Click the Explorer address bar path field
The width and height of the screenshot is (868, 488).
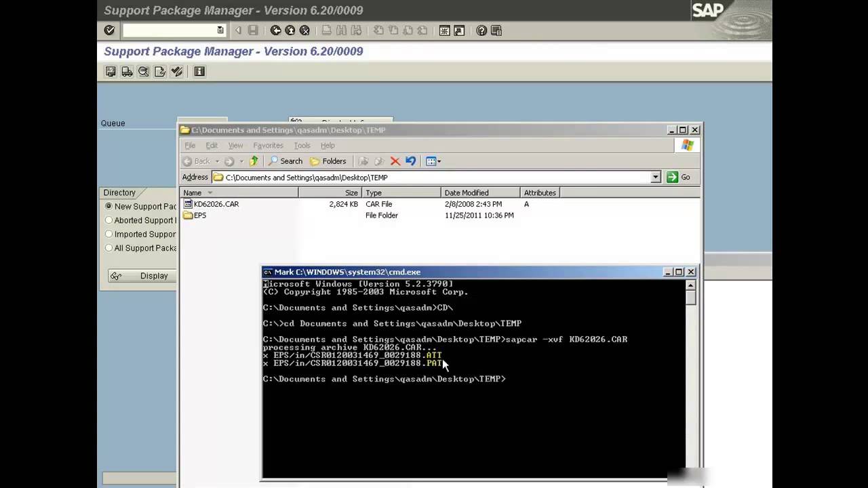pos(431,178)
